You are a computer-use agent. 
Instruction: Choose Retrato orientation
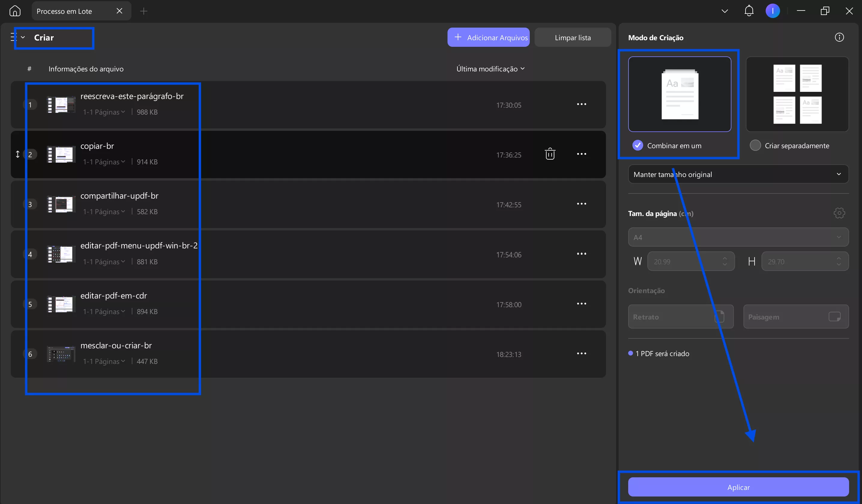point(681,316)
